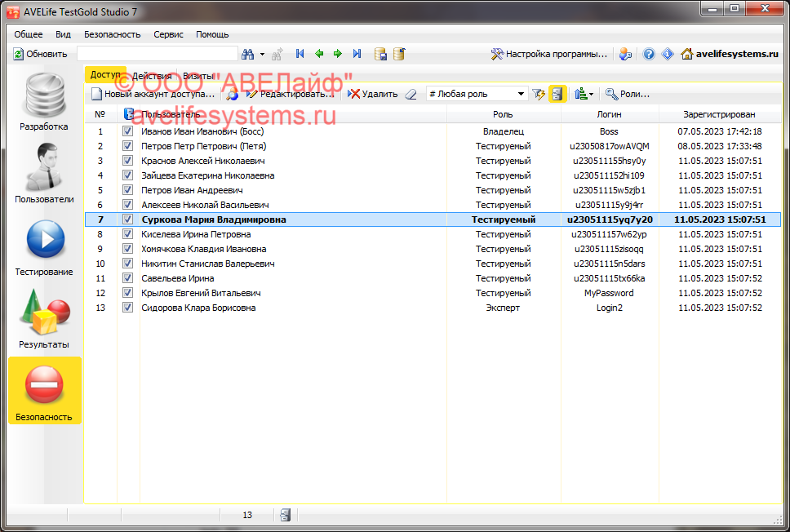Toggle checkbox for Сидорова Клара Борисовна

click(x=127, y=308)
